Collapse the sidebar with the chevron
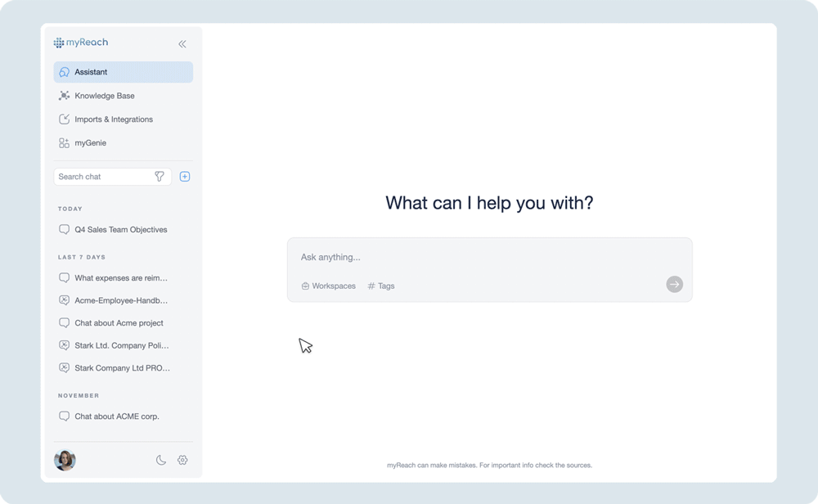This screenshot has width=818, height=504. tap(182, 43)
